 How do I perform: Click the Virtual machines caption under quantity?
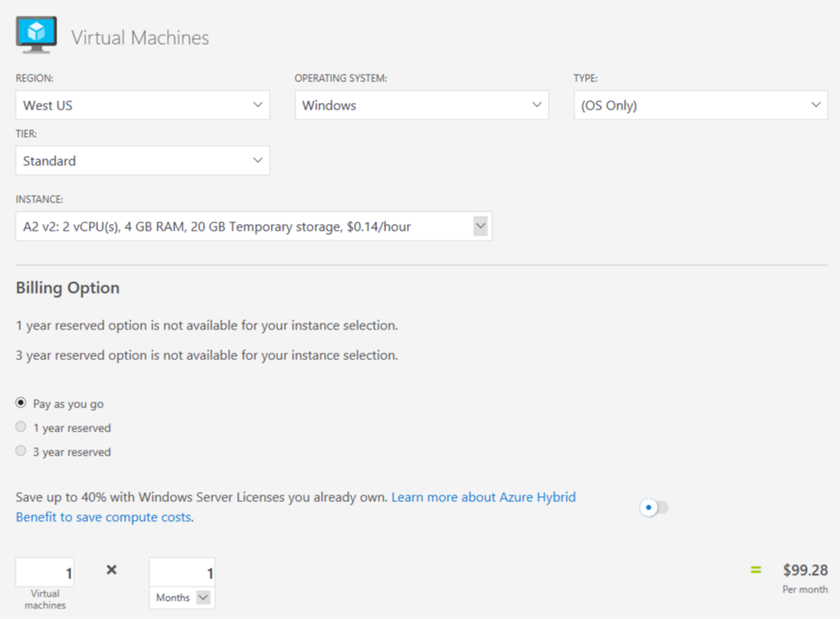click(45, 599)
